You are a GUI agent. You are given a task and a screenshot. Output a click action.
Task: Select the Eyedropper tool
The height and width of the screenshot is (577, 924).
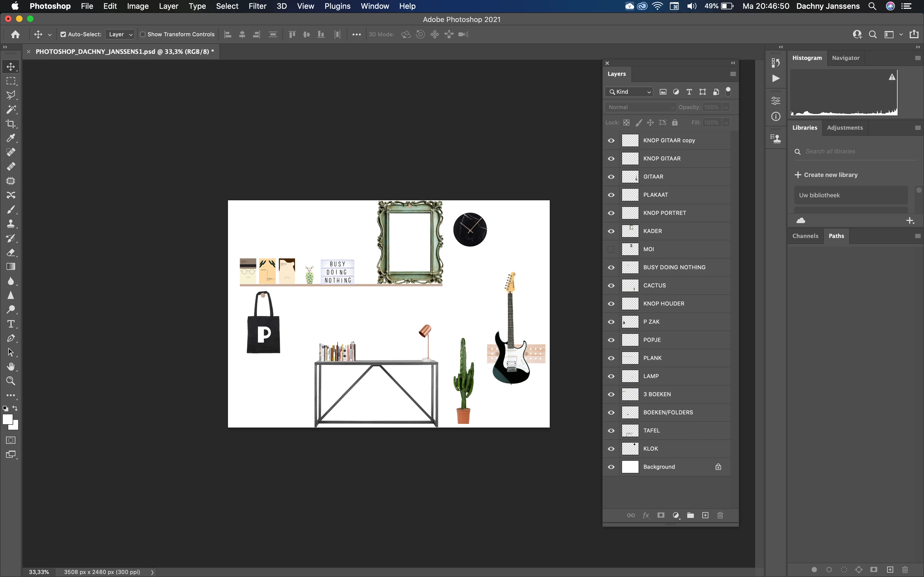pos(11,138)
